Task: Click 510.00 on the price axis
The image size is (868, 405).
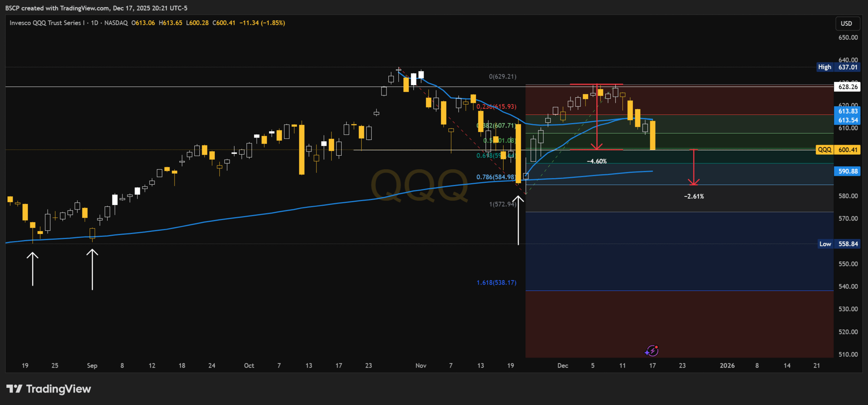Action: 848,354
